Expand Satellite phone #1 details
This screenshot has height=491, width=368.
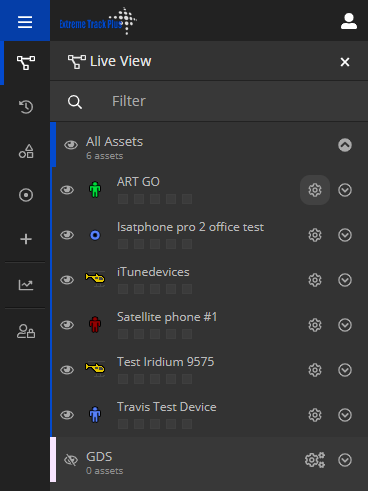click(x=345, y=325)
